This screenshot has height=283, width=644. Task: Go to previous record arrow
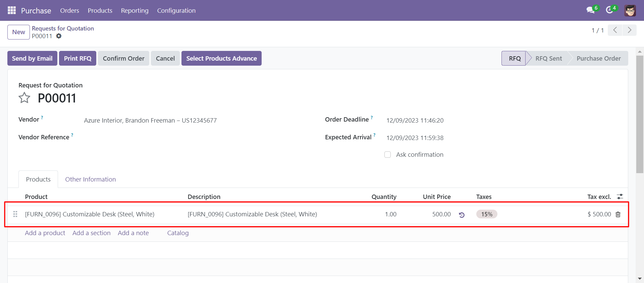615,30
